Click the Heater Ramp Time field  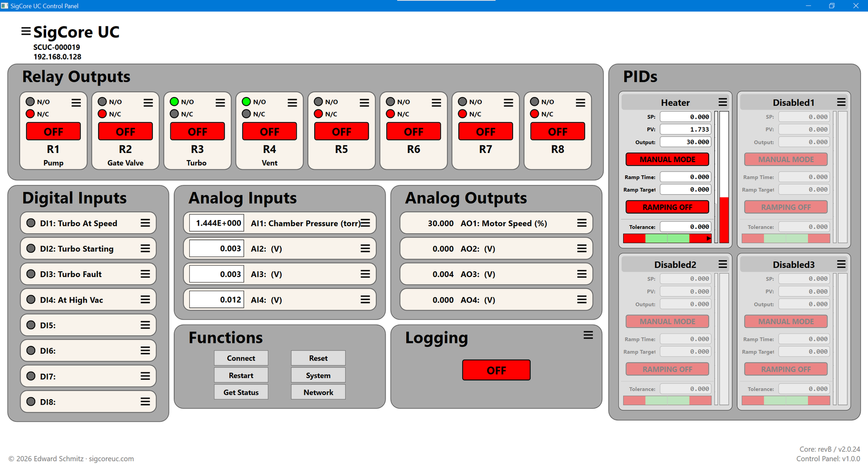(685, 177)
